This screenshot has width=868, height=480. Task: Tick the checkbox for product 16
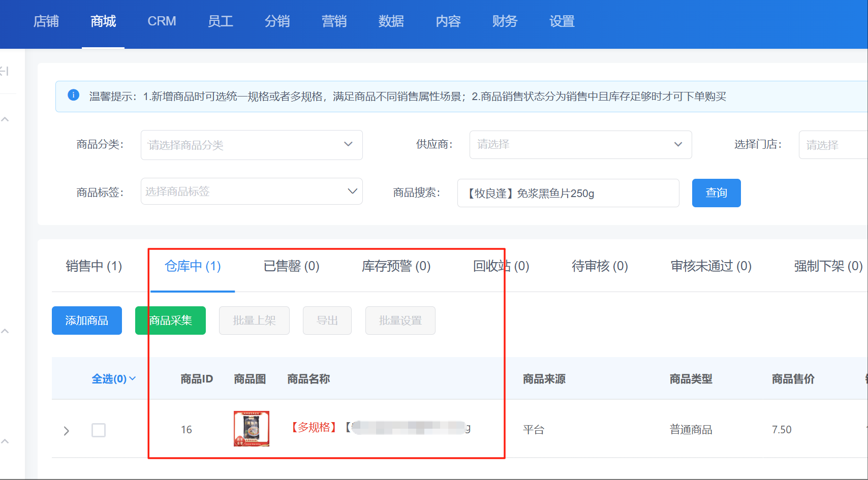coord(99,430)
